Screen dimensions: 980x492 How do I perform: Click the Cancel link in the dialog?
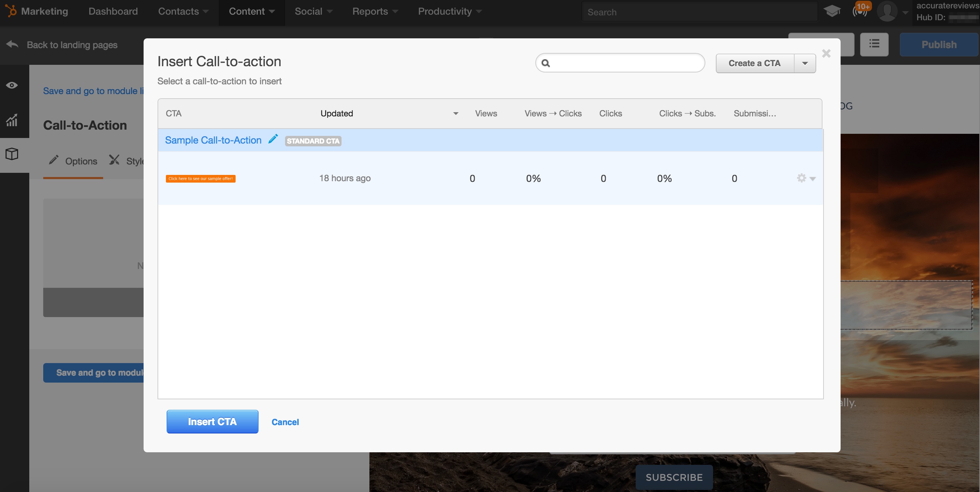click(285, 422)
